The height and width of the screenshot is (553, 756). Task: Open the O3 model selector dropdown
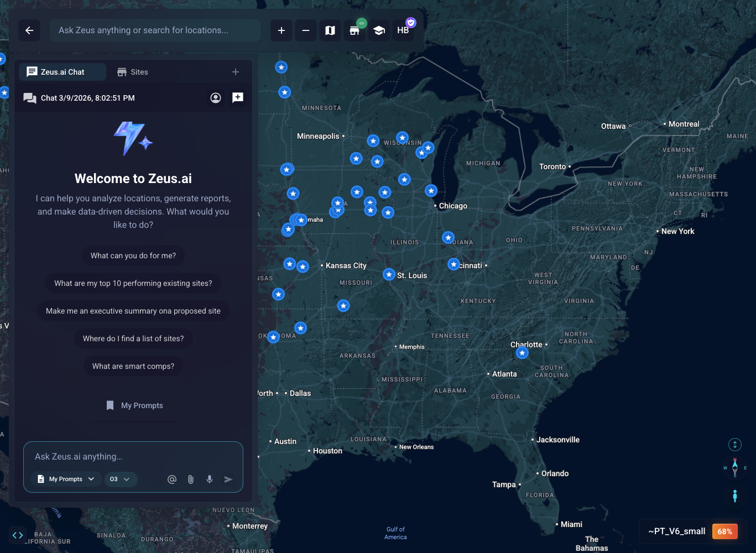click(x=120, y=479)
